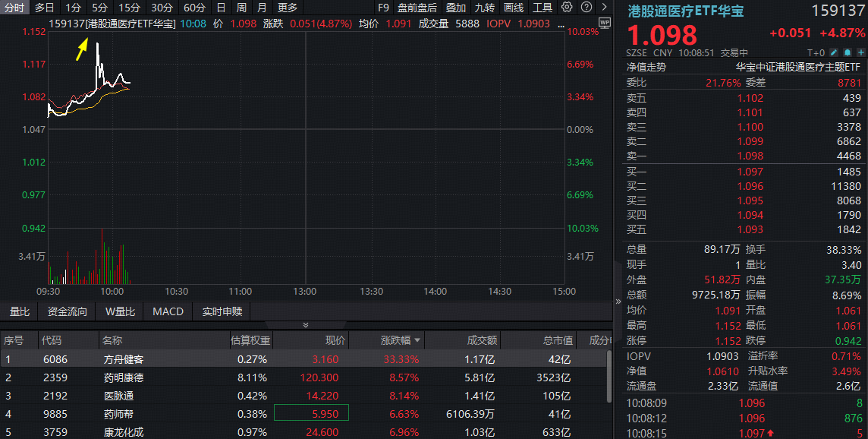This screenshot has height=439, width=868.
Task: Click the help question mark icon
Action: coord(585,8)
